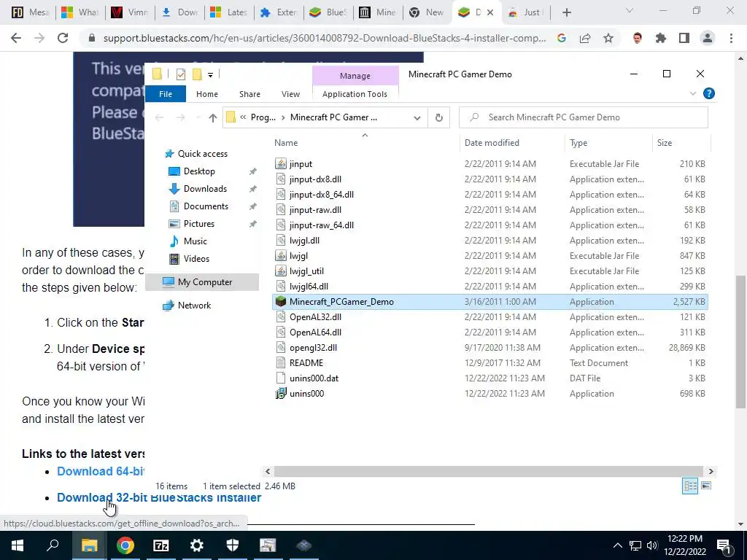Open Desktop in the navigation pane
The width and height of the screenshot is (747, 560).
pyautogui.click(x=199, y=171)
